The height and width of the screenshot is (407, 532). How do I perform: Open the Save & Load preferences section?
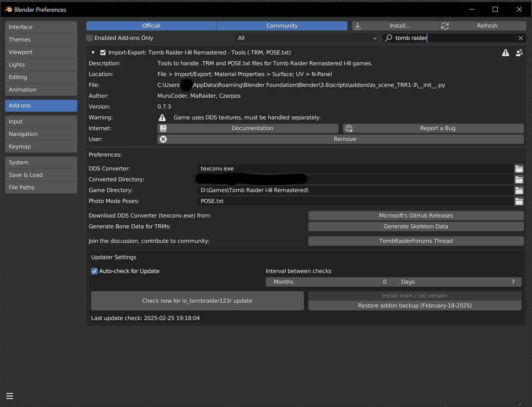pos(41,175)
